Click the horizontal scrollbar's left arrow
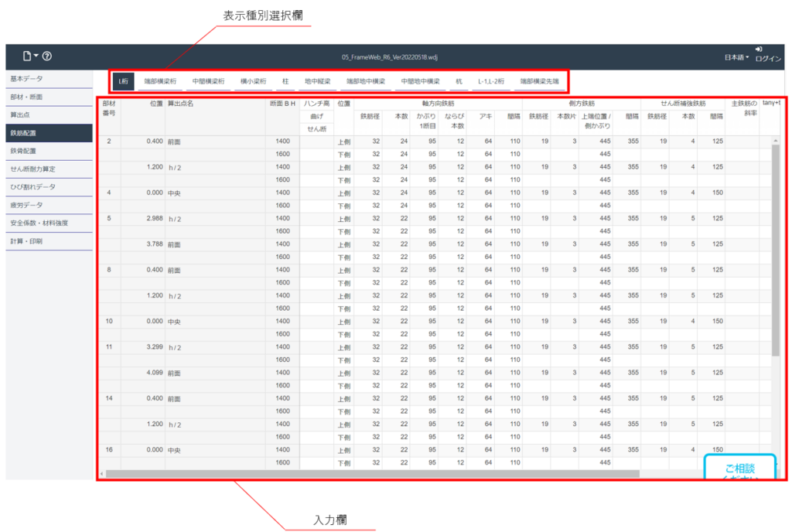792x532 pixels. [102, 474]
